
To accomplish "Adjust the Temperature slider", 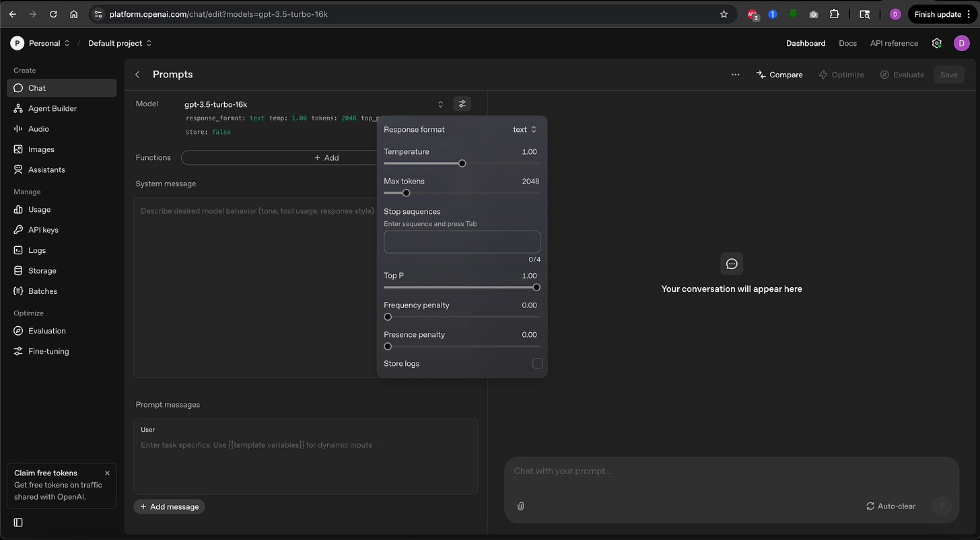I will pos(462,163).
